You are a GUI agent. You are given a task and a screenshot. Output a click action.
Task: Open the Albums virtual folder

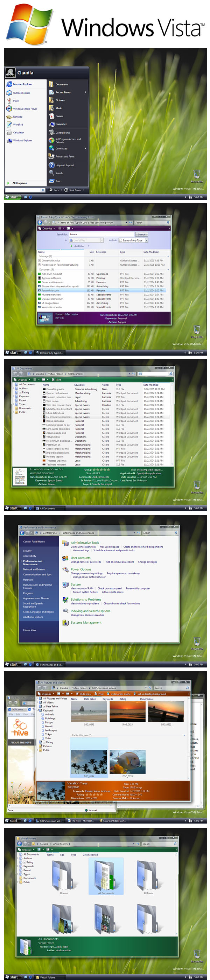pyautogui.click(x=64, y=876)
